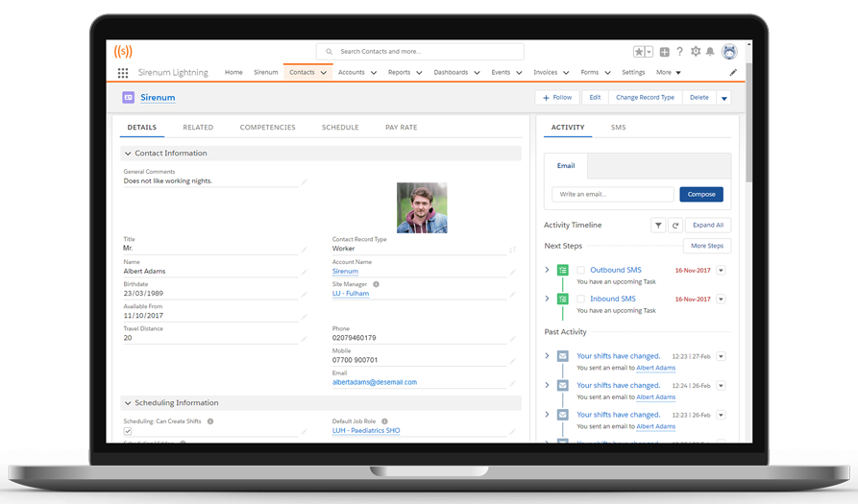
Task: Collapse the Scheduling Information section
Action: tap(128, 403)
